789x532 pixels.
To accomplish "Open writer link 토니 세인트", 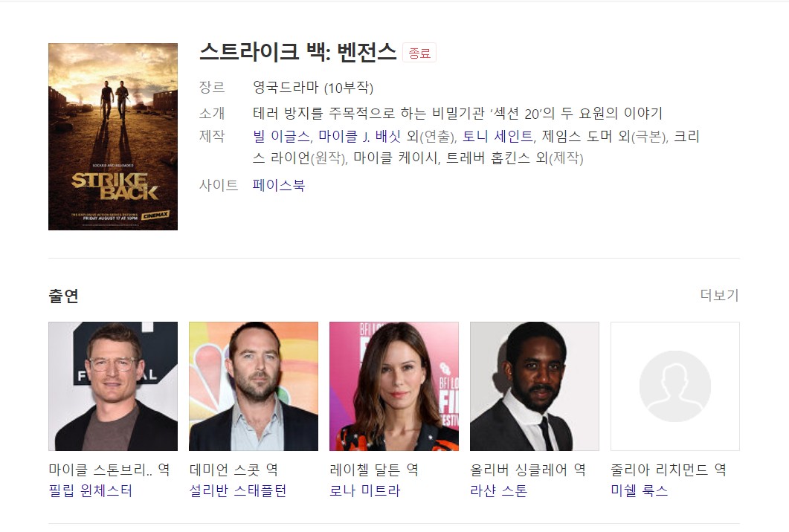I will tap(497, 136).
